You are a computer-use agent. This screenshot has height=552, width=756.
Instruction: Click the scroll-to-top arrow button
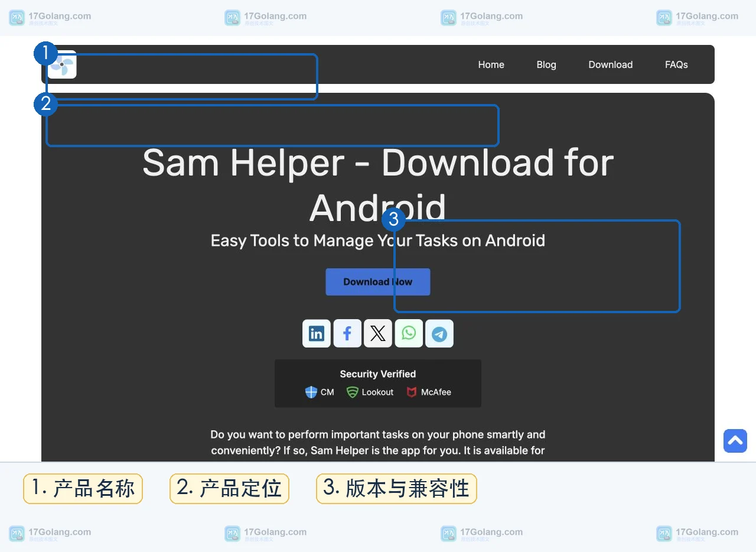pyautogui.click(x=735, y=441)
